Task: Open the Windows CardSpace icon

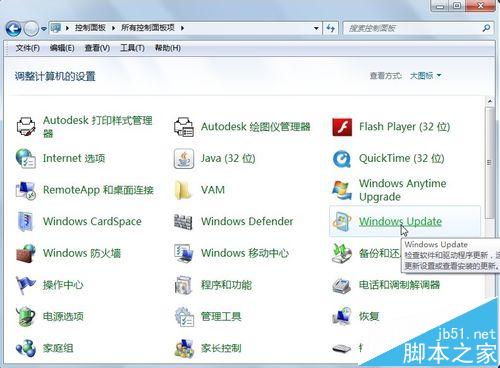Action: (x=26, y=221)
